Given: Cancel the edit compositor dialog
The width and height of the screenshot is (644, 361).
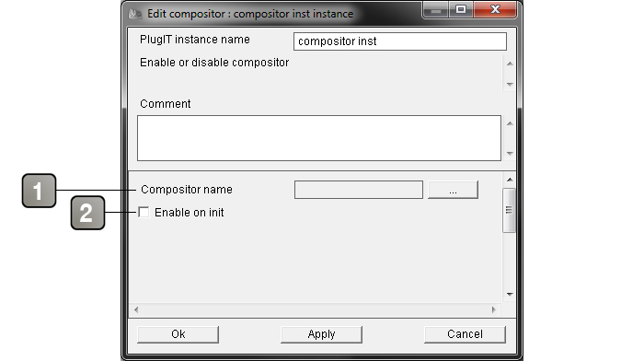Looking at the screenshot, I should coord(465,334).
